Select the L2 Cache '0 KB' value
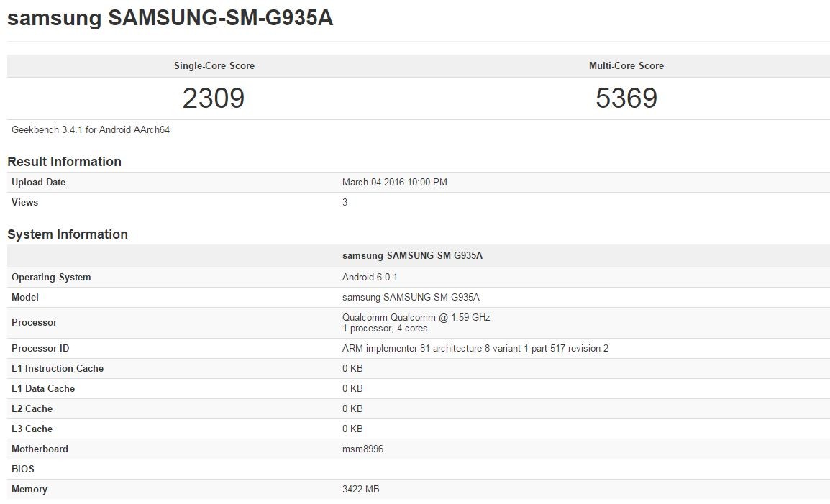This screenshot has width=830, height=504. pyautogui.click(x=352, y=408)
